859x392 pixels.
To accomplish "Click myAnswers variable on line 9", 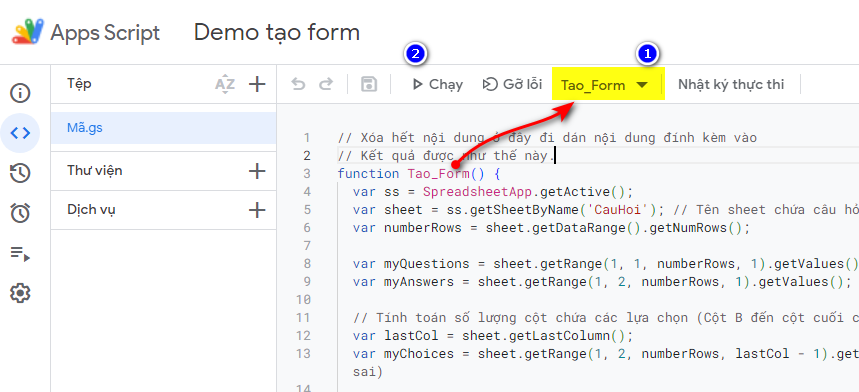I will [419, 282].
